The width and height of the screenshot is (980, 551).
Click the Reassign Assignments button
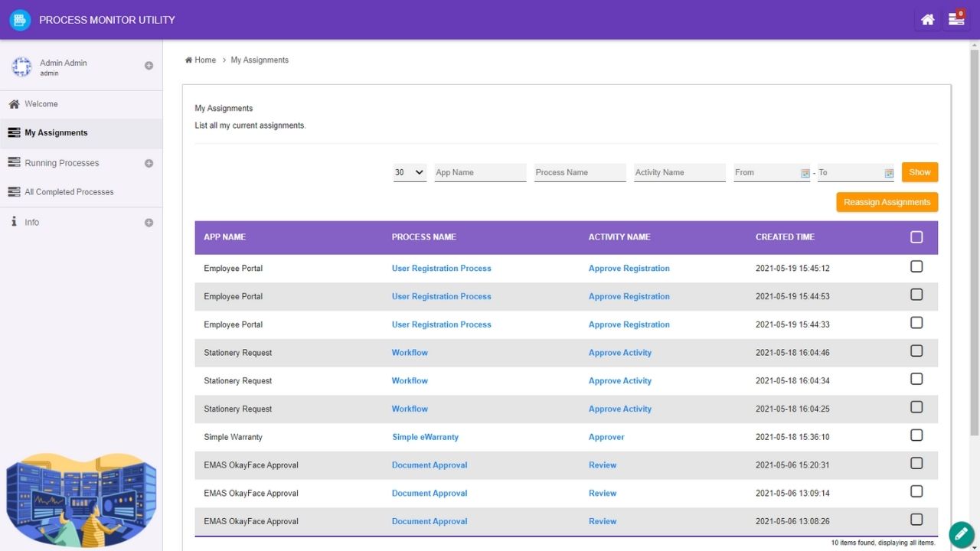(887, 203)
